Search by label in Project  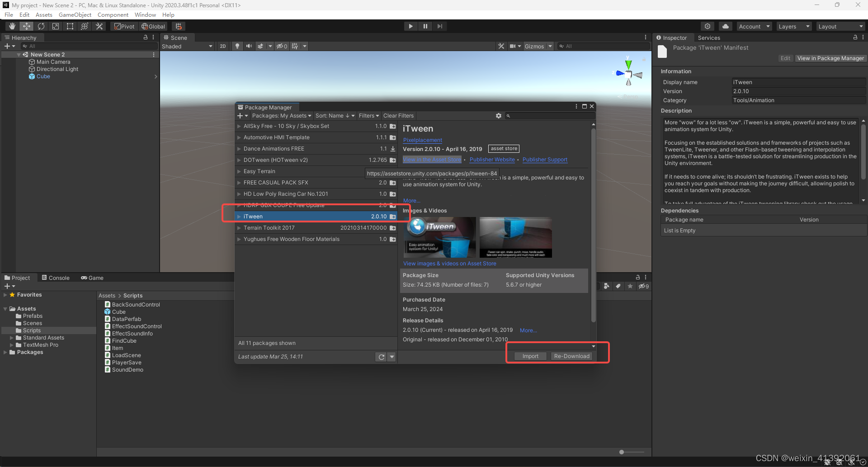coord(618,286)
